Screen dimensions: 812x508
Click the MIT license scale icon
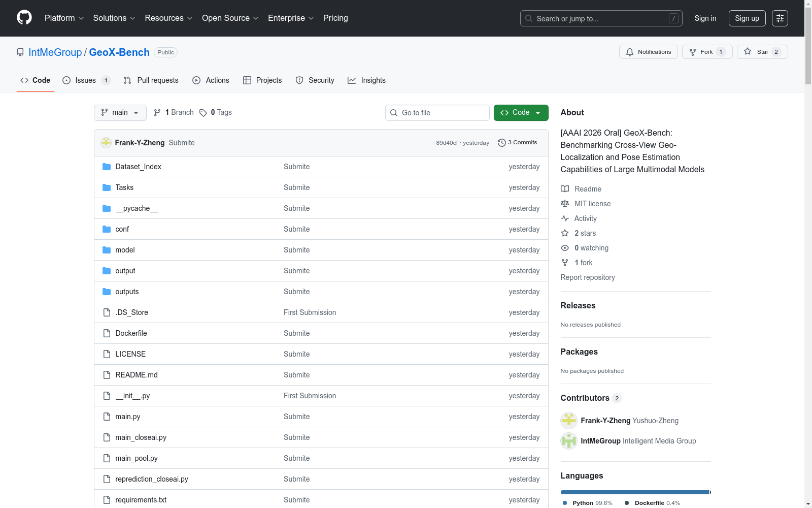565,204
